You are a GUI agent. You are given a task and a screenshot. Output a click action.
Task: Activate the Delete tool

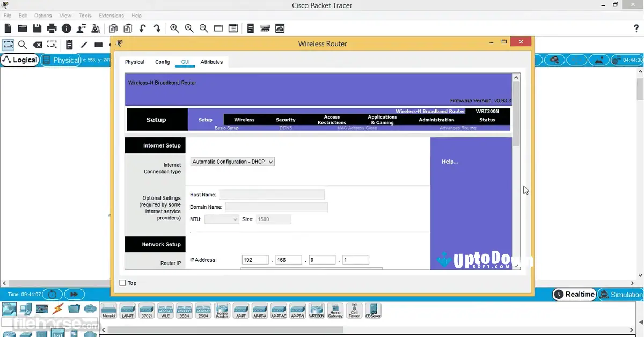37,45
